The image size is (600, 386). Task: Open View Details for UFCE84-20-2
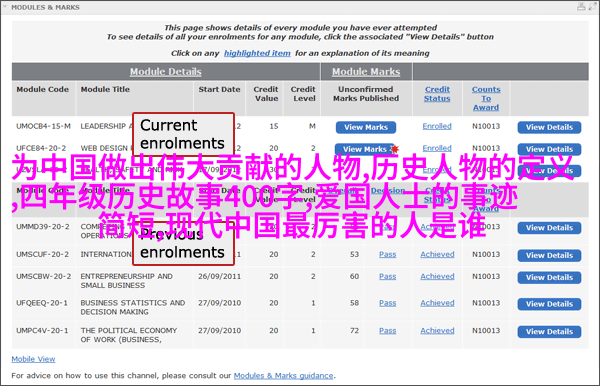tap(549, 149)
